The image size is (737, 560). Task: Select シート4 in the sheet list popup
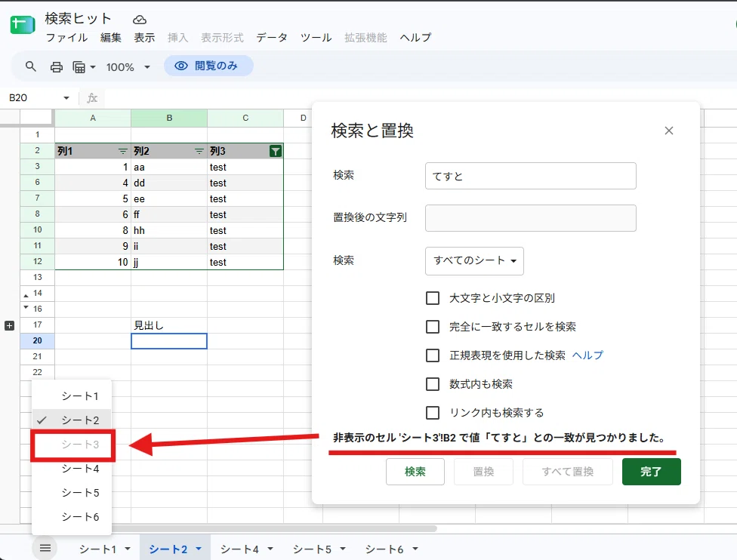72,469
